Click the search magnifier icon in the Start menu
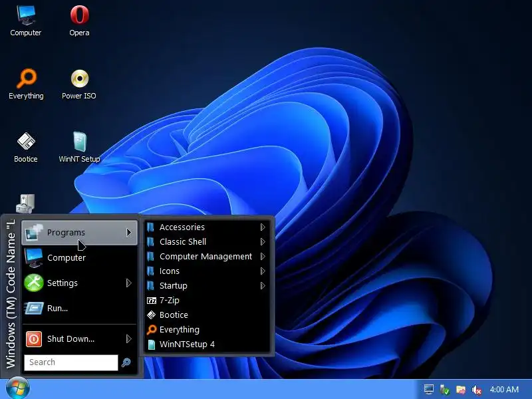Viewport: 532px width, 399px height. coord(126,362)
